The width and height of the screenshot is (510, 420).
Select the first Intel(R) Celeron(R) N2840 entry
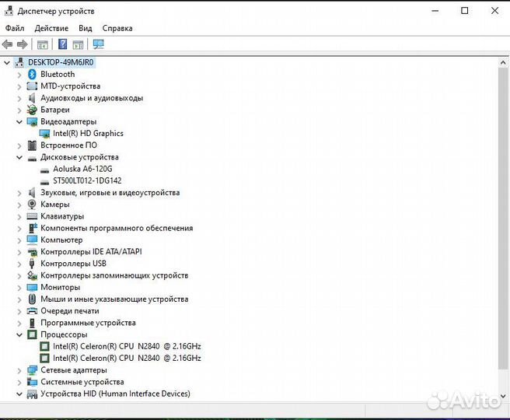pos(127,346)
